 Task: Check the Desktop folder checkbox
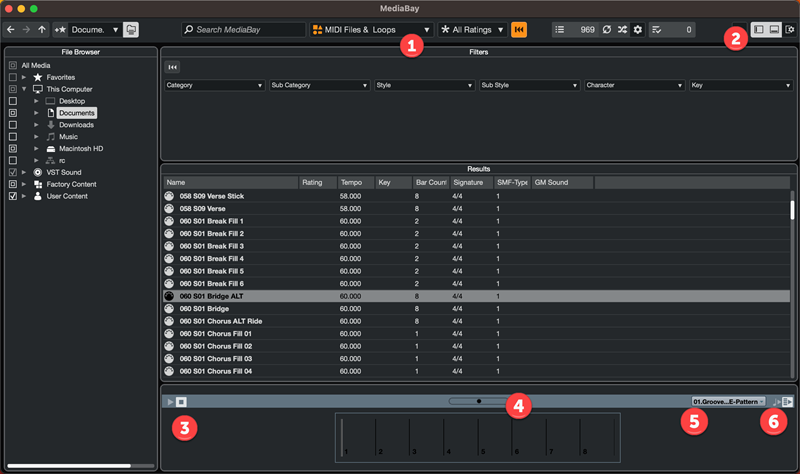point(13,101)
